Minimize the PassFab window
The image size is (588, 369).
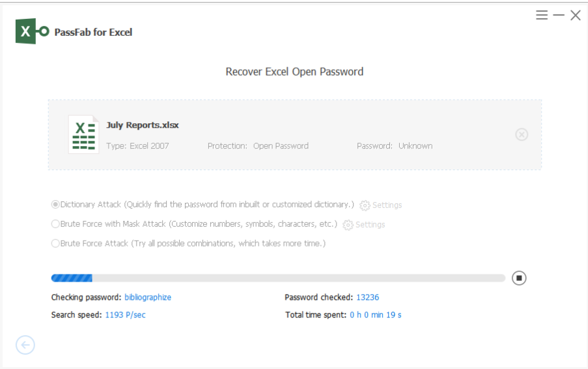(559, 15)
